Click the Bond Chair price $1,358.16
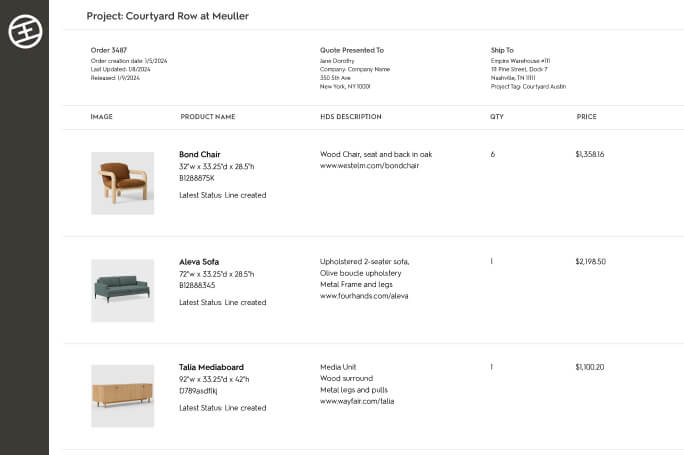The image size is (684, 455). [x=590, y=155]
